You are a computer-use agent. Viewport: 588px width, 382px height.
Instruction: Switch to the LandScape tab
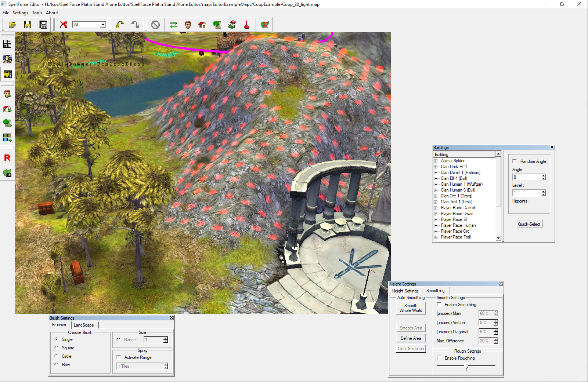(x=84, y=325)
